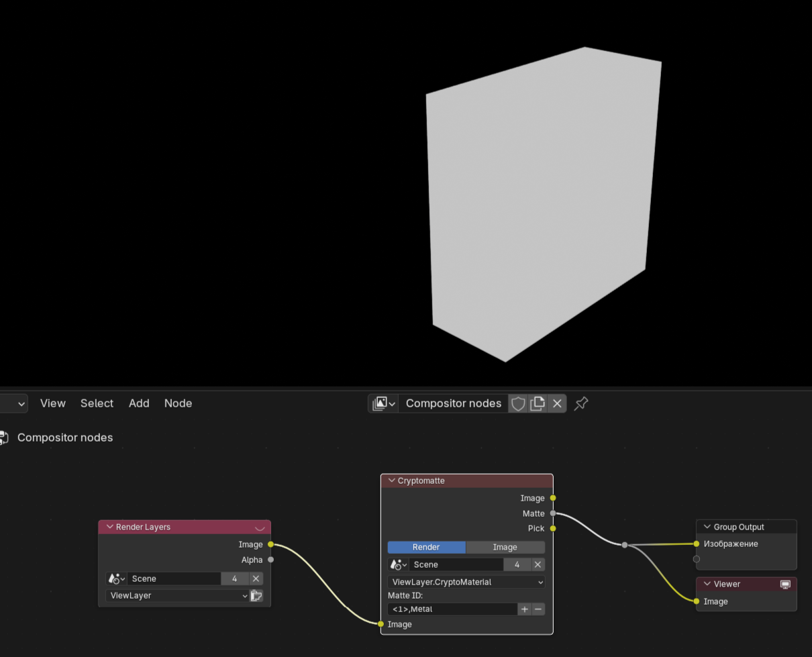
Task: Clear the scene in Render Layers node
Action: pos(256,578)
